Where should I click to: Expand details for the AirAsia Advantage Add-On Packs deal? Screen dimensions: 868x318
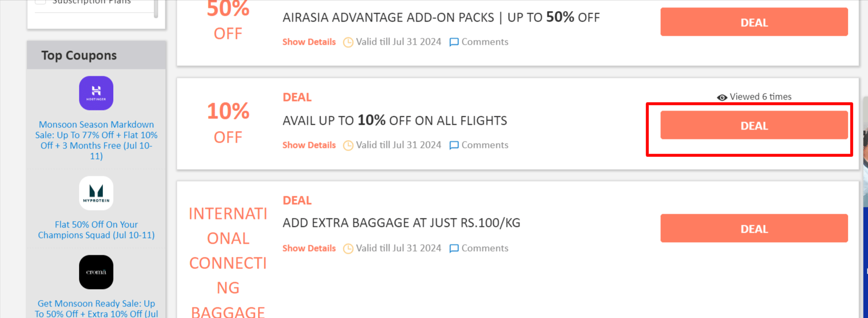pos(309,42)
